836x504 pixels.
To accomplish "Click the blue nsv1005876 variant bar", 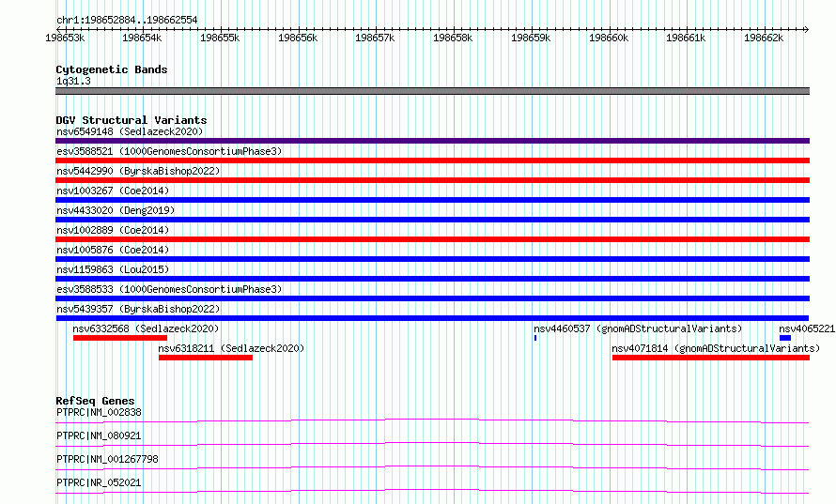I will pos(432,259).
